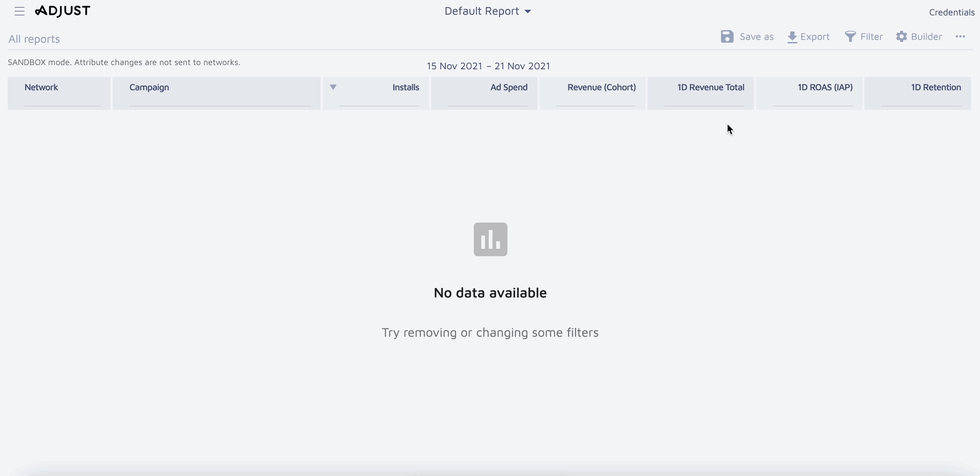Toggle sort order on Installs column
The width and height of the screenshot is (980, 476).
406,87
